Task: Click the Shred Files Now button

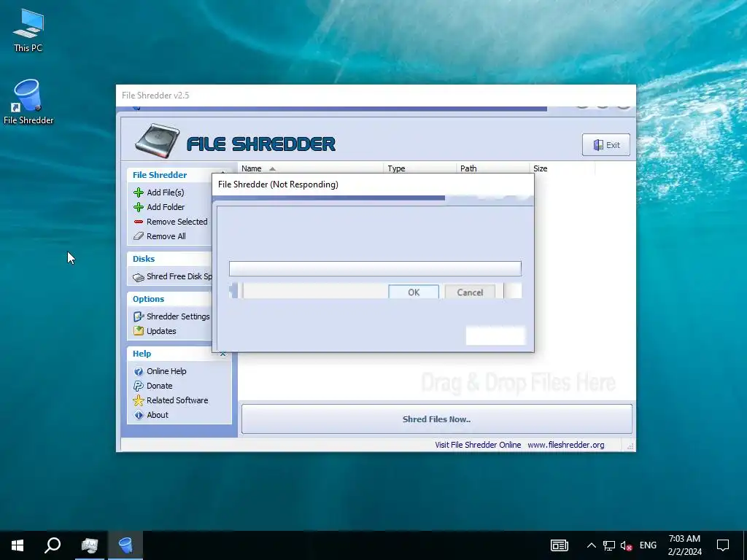Action: tap(437, 419)
